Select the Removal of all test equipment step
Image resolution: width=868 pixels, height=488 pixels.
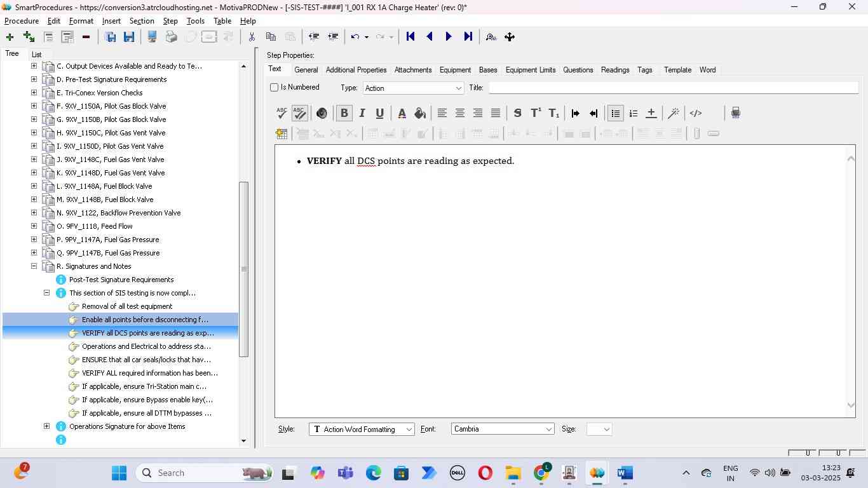click(x=127, y=306)
